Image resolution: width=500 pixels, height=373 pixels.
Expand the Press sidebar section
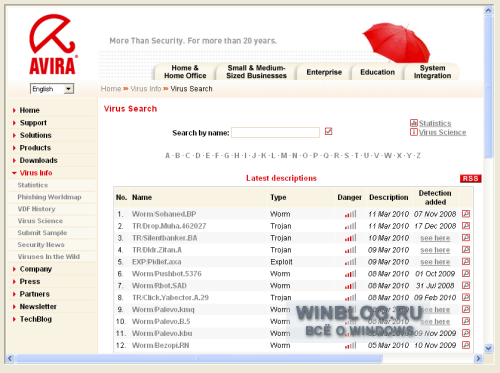14,282
